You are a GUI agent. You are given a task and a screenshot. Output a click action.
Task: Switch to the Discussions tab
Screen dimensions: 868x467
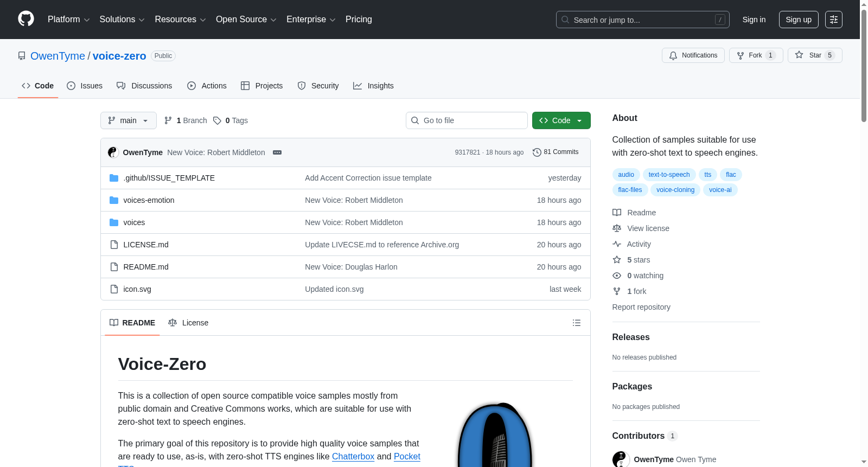[144, 86]
